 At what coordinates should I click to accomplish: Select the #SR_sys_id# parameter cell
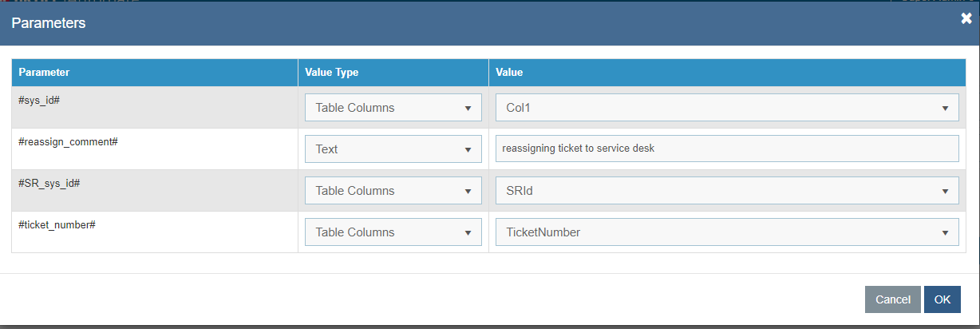[49, 183]
